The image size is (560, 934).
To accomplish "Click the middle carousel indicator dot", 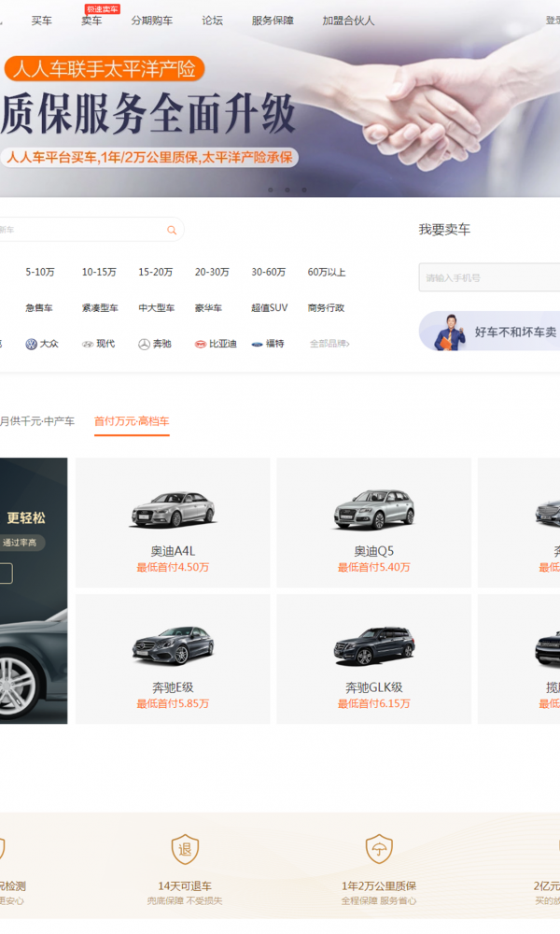I will tap(287, 190).
